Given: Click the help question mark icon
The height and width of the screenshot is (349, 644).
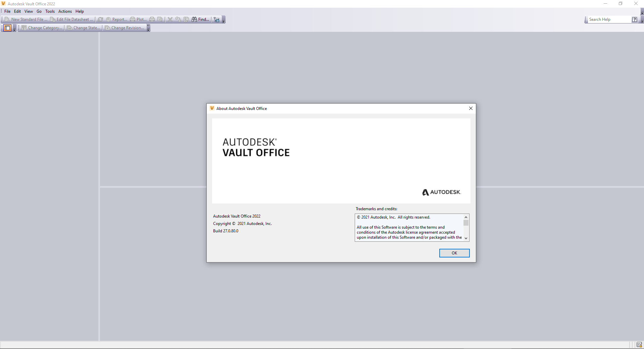Looking at the screenshot, I should (x=635, y=19).
